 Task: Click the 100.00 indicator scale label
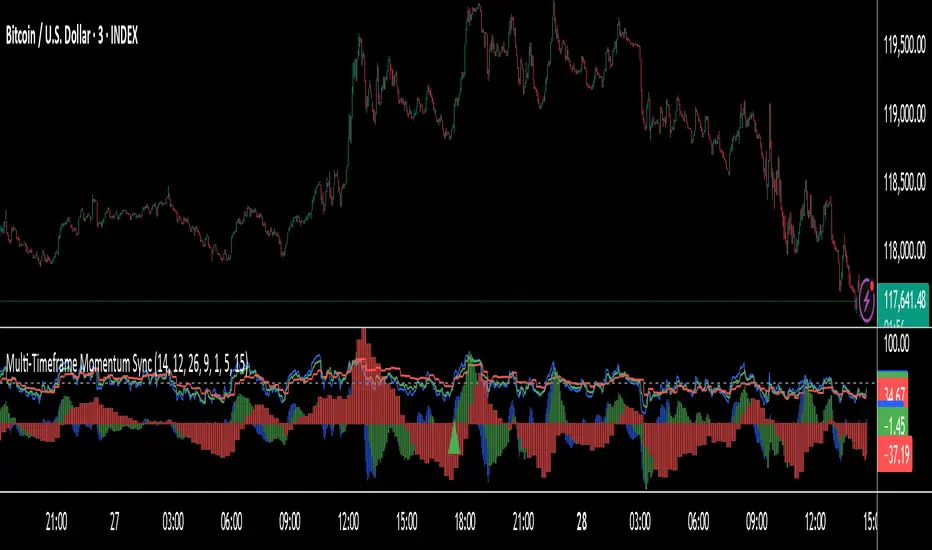click(x=896, y=344)
